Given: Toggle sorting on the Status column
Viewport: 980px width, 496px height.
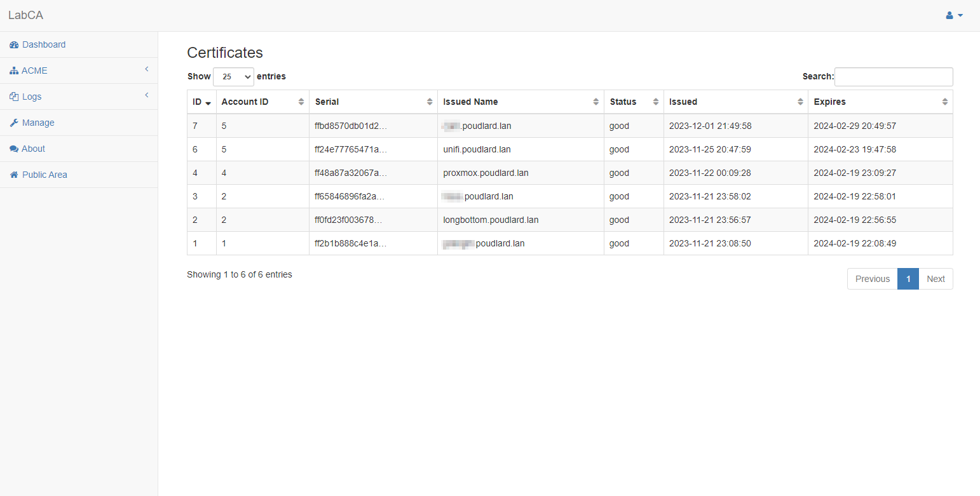Looking at the screenshot, I should tap(655, 102).
